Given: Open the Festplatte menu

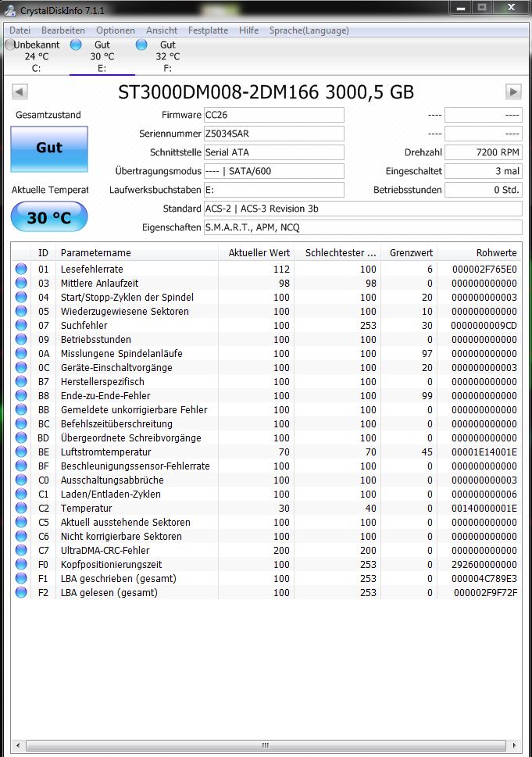Looking at the screenshot, I should click(x=208, y=30).
